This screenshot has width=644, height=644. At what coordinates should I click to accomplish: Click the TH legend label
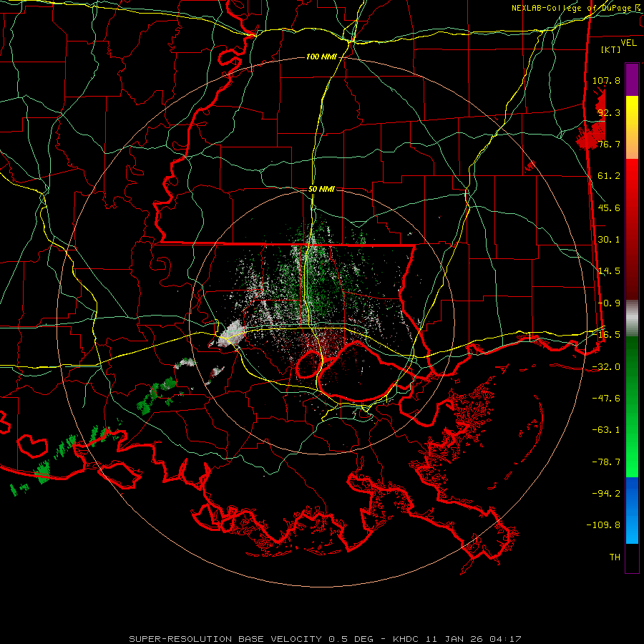(615, 557)
